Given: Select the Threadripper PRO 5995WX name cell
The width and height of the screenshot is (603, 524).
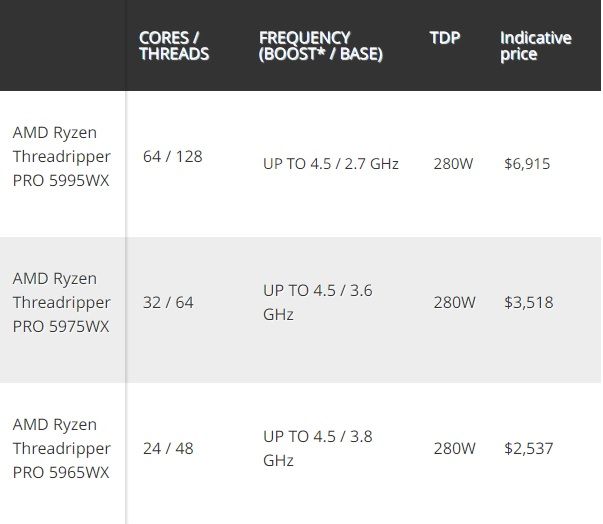Looking at the screenshot, I should [62, 157].
